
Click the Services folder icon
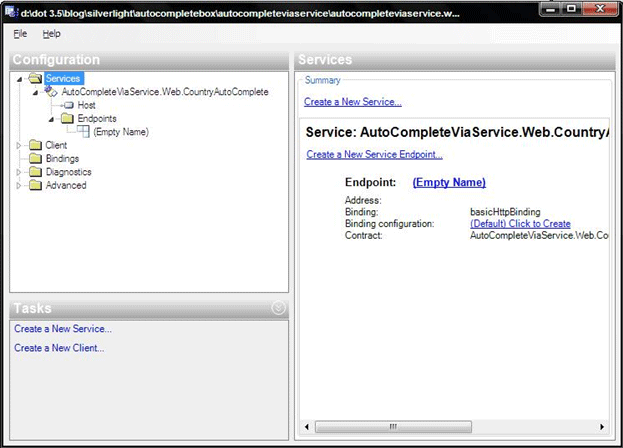[x=36, y=78]
